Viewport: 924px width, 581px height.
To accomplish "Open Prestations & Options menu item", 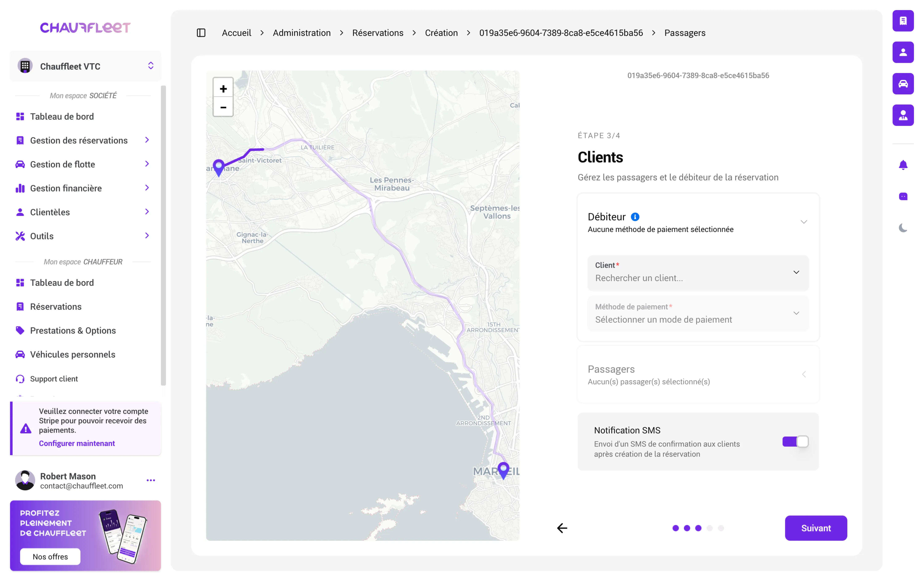I will (x=73, y=331).
